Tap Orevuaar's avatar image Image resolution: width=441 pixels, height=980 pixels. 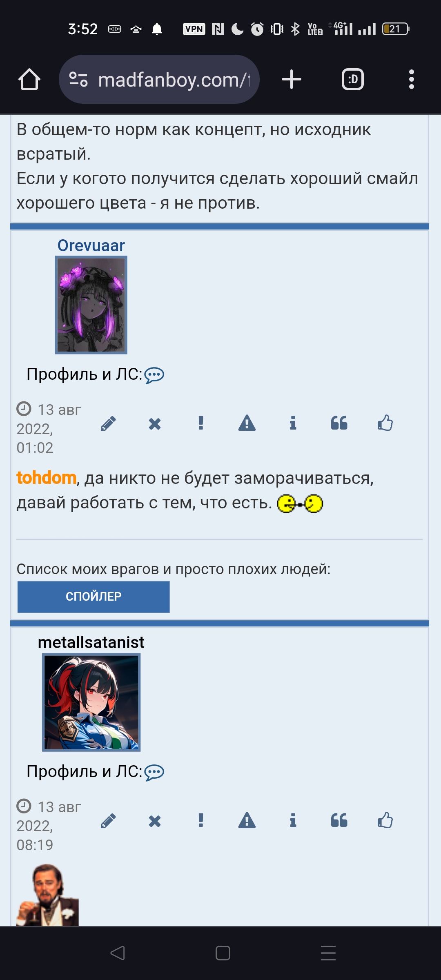point(91,305)
